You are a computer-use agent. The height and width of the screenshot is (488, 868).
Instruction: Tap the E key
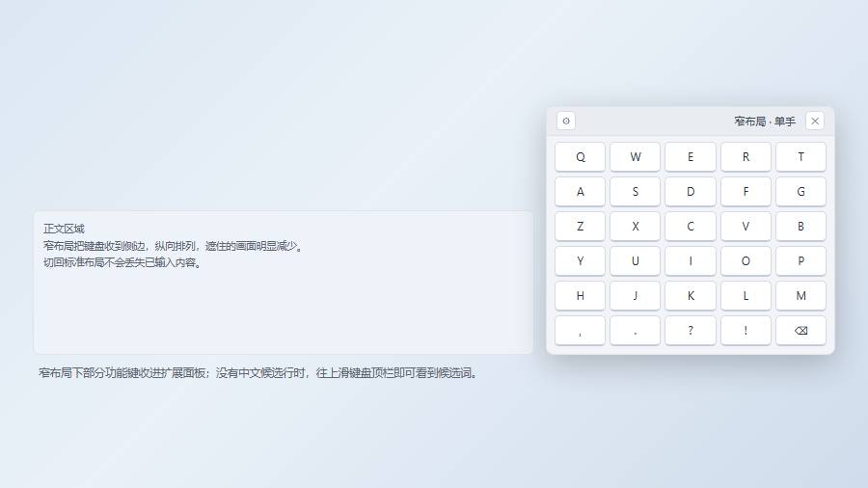click(x=691, y=156)
